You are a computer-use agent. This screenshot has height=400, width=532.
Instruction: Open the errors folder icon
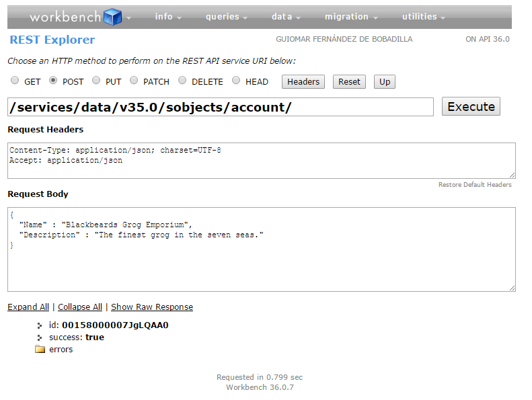[40, 350]
